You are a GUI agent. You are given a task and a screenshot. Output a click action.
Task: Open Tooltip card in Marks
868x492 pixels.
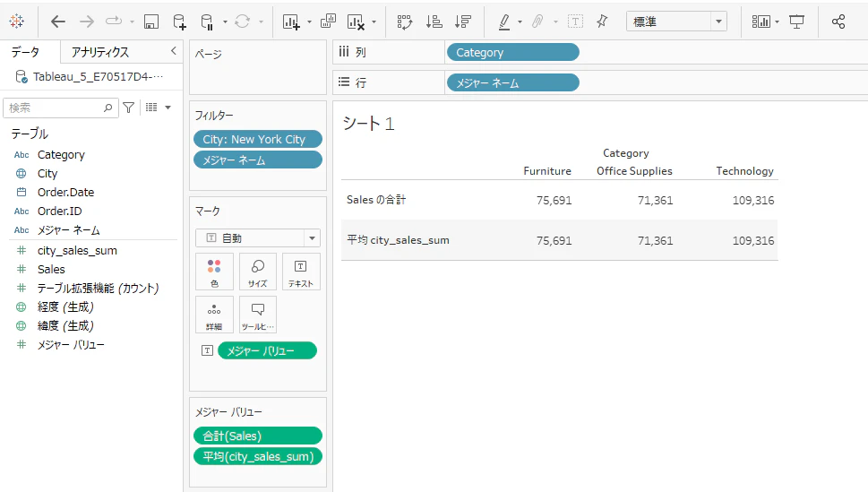[257, 315]
